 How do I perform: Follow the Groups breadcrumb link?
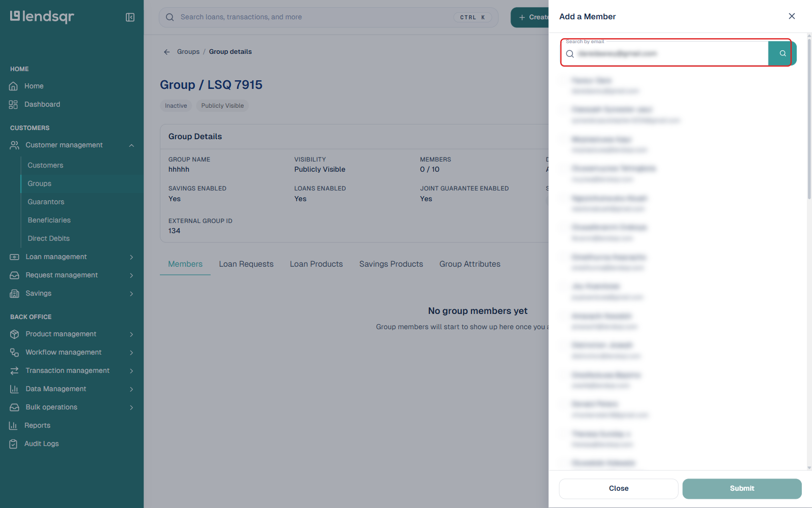pyautogui.click(x=188, y=52)
